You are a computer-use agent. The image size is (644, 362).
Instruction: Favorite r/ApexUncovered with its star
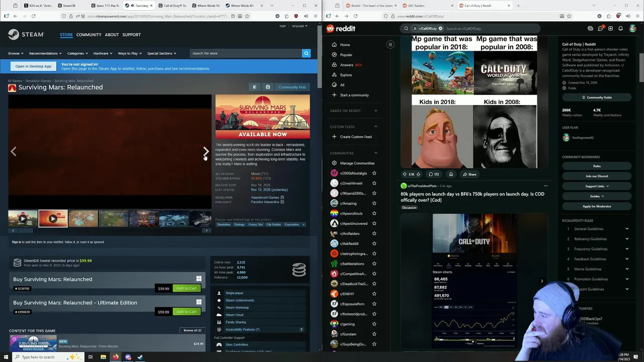374,223
